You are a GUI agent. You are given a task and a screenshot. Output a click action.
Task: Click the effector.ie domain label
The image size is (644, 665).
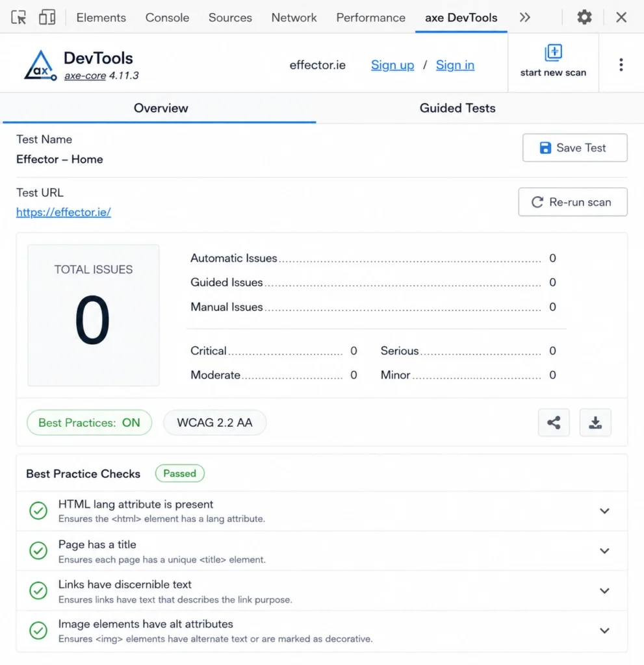click(318, 65)
